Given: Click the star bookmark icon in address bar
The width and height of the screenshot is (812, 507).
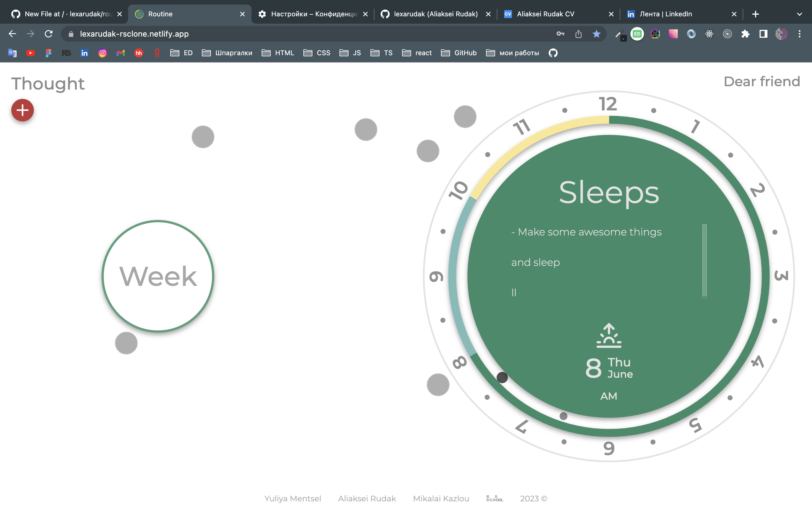Looking at the screenshot, I should tap(596, 34).
